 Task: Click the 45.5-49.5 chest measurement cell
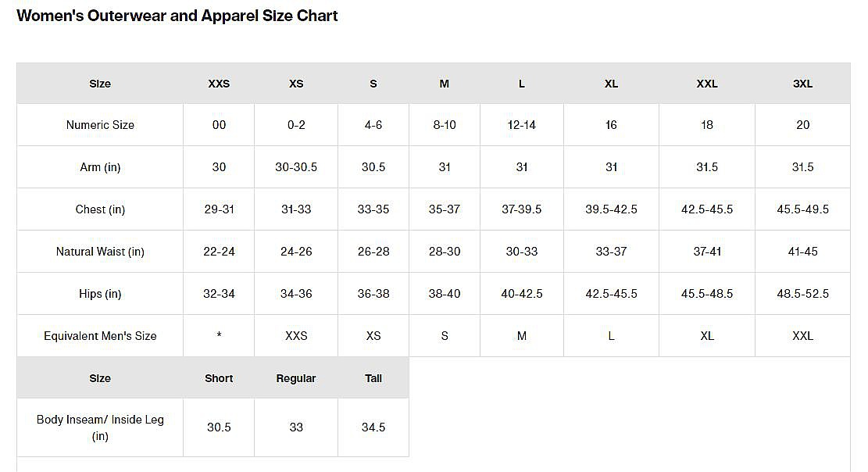tap(802, 209)
